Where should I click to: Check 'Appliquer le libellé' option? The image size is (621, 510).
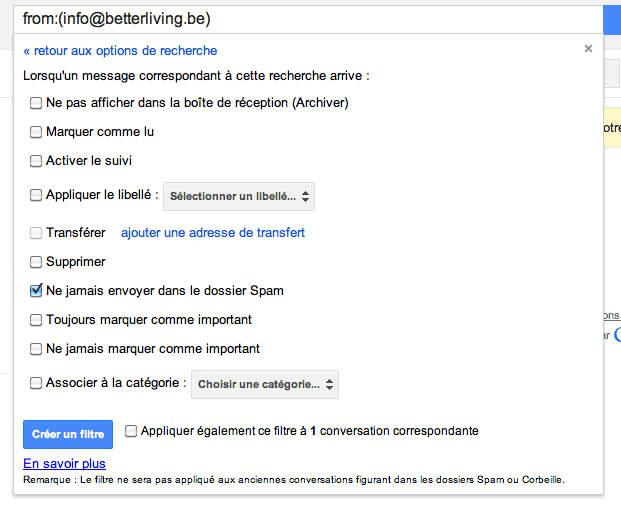(x=36, y=195)
